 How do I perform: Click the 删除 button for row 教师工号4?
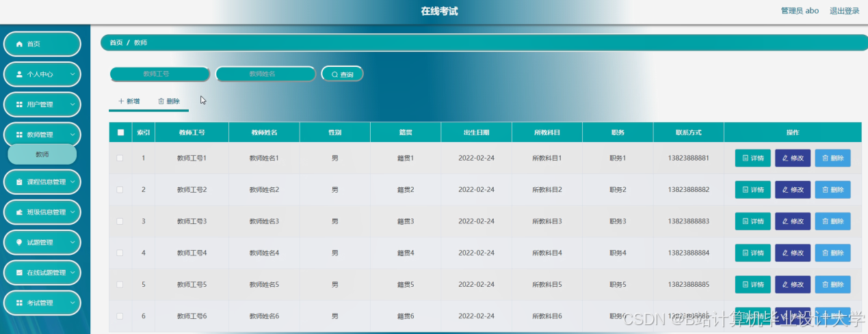(x=832, y=253)
